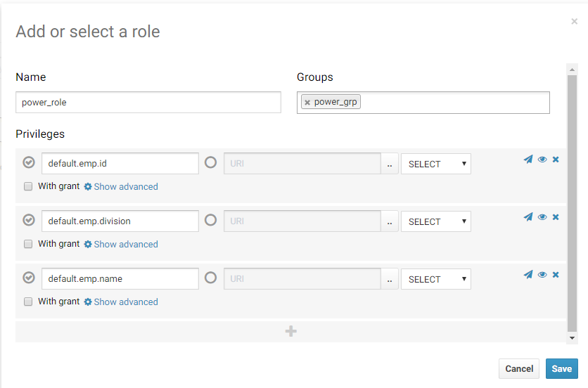The width and height of the screenshot is (588, 388).
Task: Delete the default.emp.id privilege row
Action: pos(556,160)
